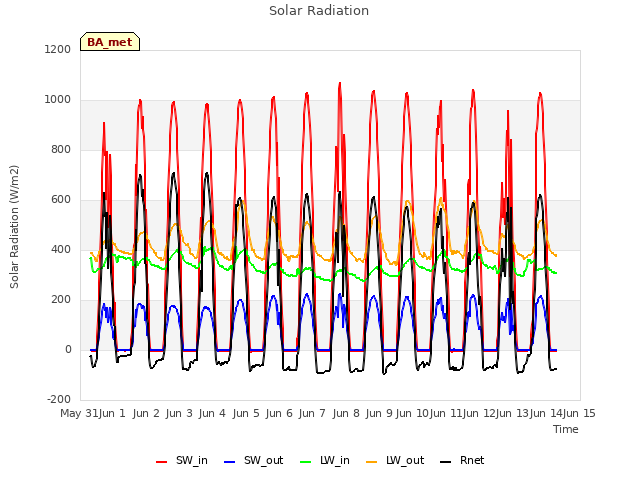Viewport: 640px width, 480px height.
Task: Click the red SW_in legend swatch
Action: [x=162, y=462]
